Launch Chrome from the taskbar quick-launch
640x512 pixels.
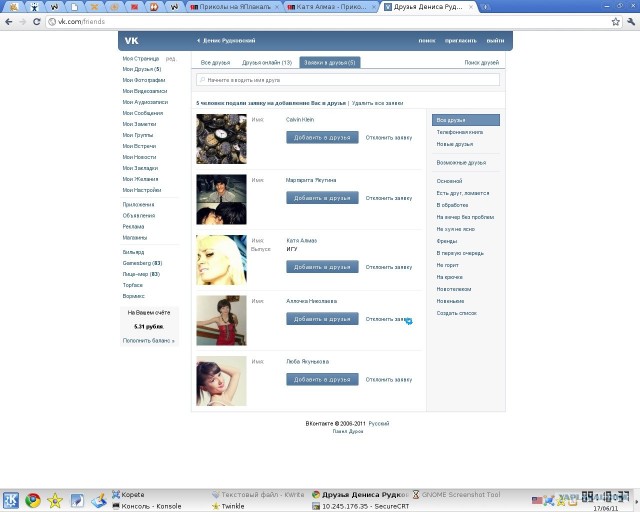33,500
